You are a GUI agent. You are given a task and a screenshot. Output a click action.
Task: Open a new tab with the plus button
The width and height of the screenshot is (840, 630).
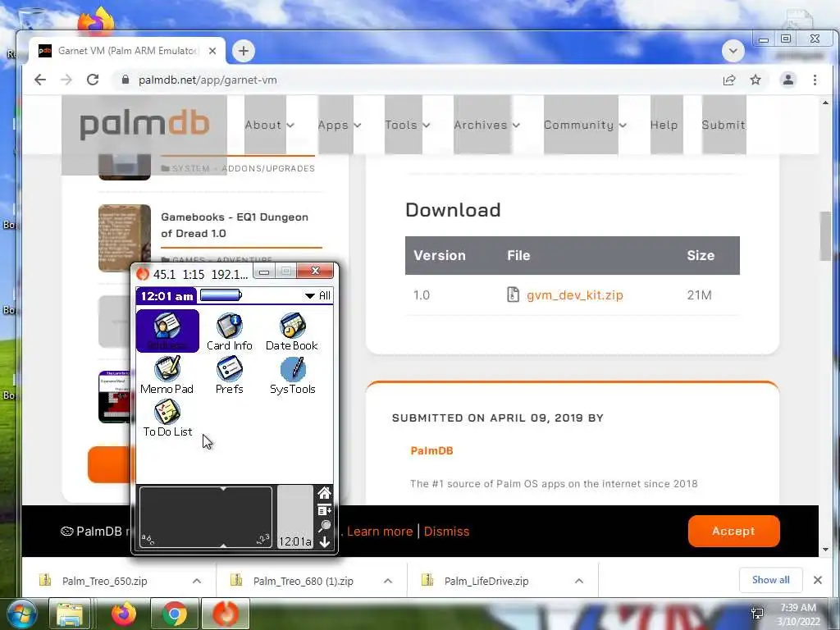coord(244,51)
